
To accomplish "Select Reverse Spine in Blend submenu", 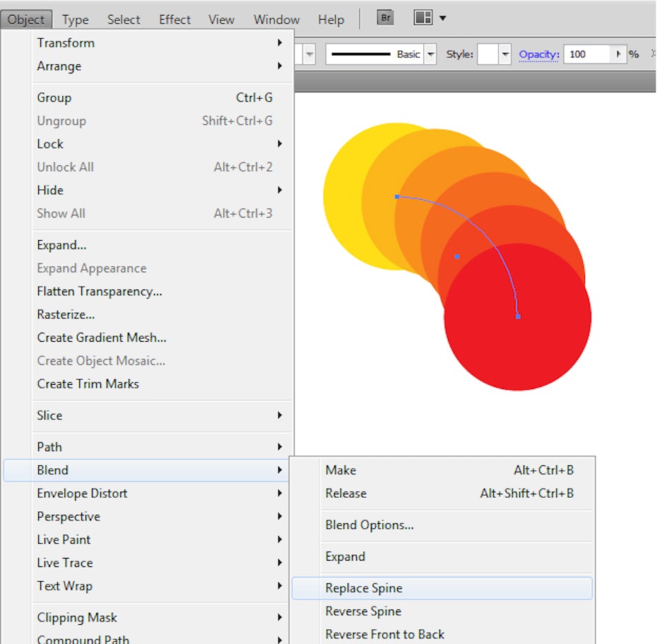I will [x=363, y=612].
